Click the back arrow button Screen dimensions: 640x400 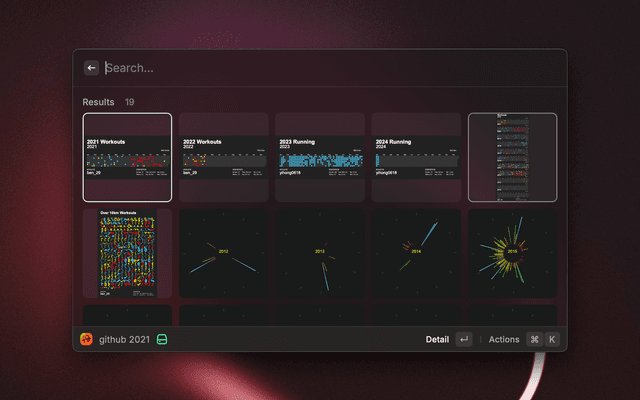coord(91,68)
